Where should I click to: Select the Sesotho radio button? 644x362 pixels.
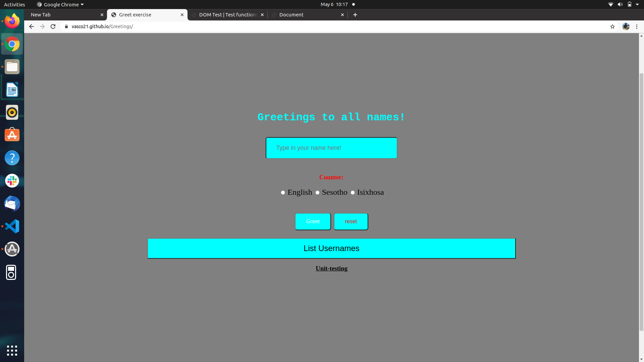click(x=317, y=192)
